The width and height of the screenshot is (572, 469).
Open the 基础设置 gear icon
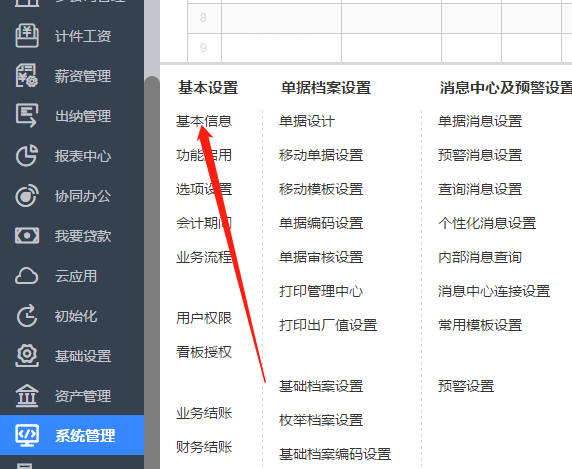pyautogui.click(x=27, y=356)
